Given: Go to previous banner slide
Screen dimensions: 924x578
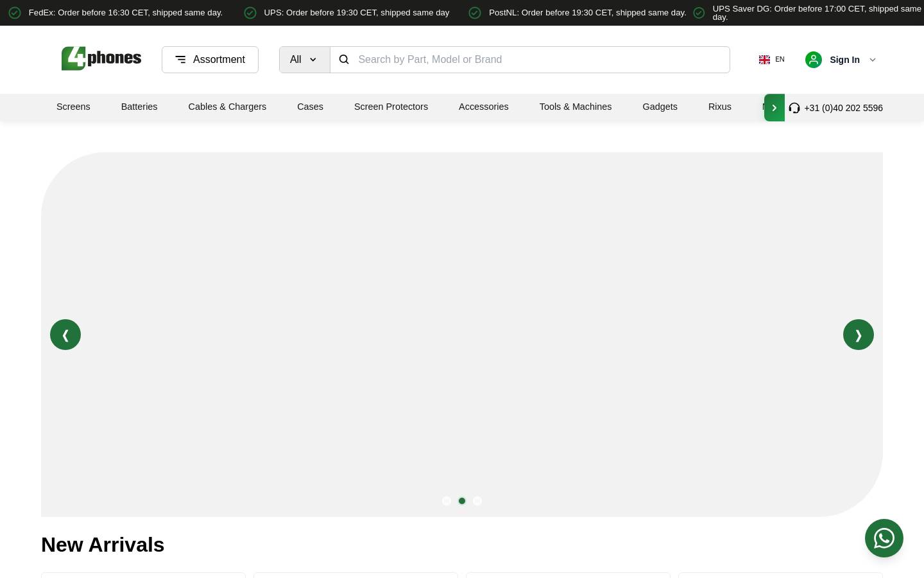Looking at the screenshot, I should click(65, 335).
